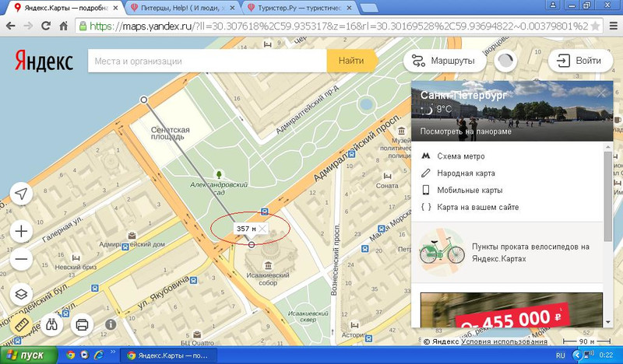Open Схема метро
The image size is (623, 364).
[461, 156]
